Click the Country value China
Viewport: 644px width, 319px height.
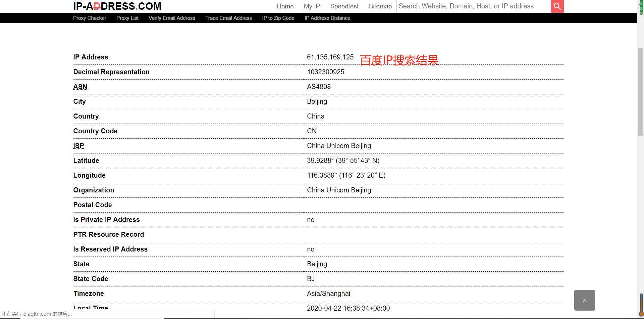click(x=316, y=116)
